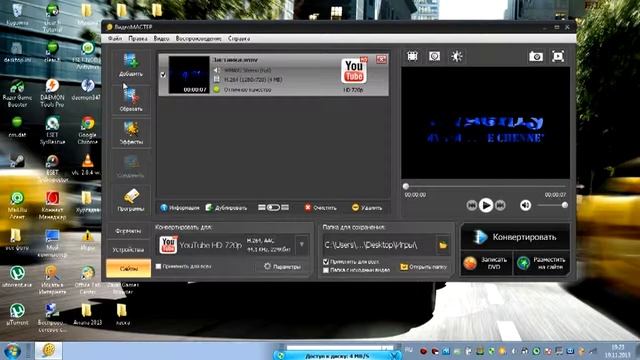Open the Параметры settings button
The image size is (640, 360).
point(282,267)
